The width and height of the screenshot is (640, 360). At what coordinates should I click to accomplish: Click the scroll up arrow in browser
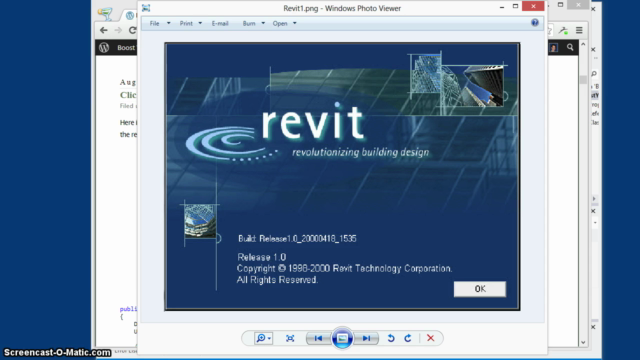[583, 44]
